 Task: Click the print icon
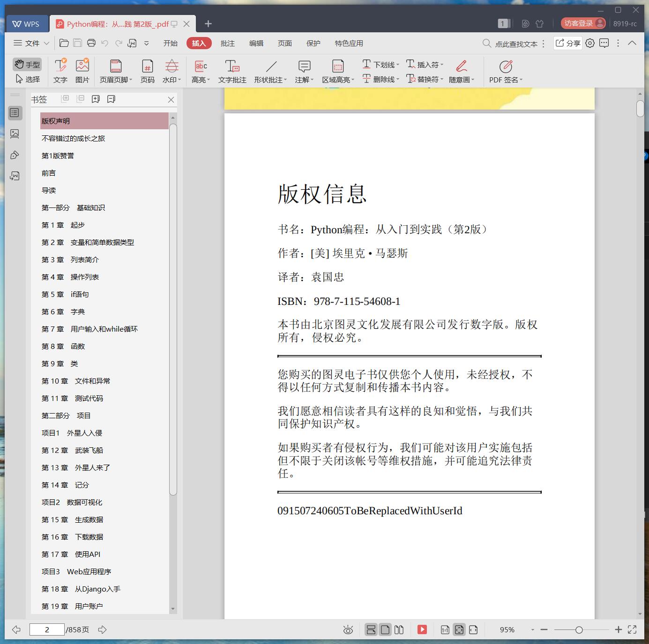coord(91,43)
